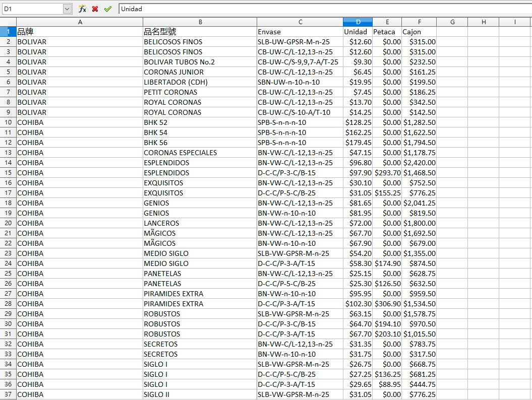Select the $199.50 Cajon cell
Screen dimensions: 532x400
coord(419,82)
